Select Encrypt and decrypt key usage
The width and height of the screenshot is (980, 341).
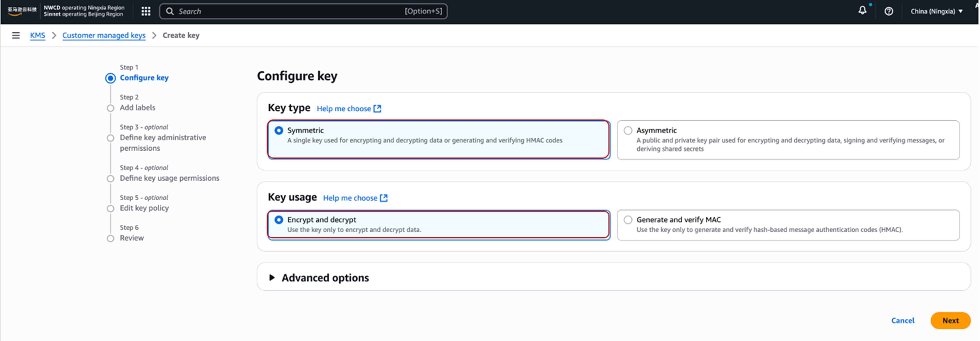pyautogui.click(x=279, y=220)
